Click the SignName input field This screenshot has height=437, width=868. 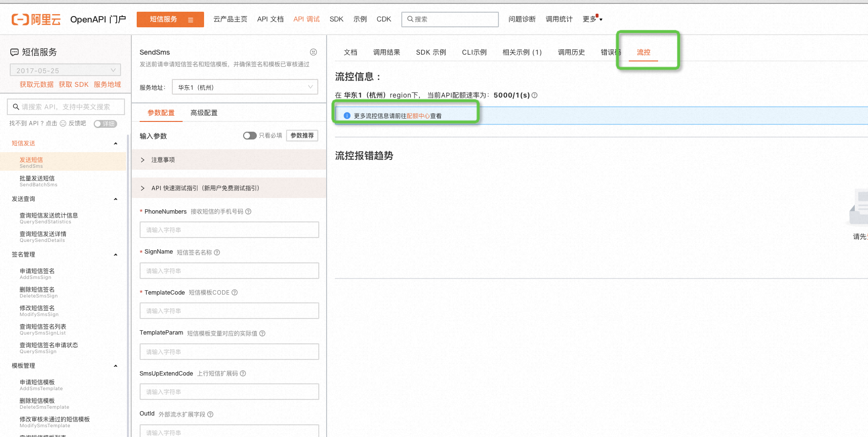[229, 271]
